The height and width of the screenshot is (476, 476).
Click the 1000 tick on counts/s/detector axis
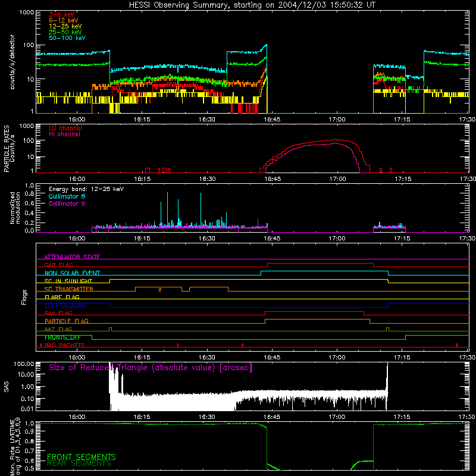pyautogui.click(x=26, y=12)
